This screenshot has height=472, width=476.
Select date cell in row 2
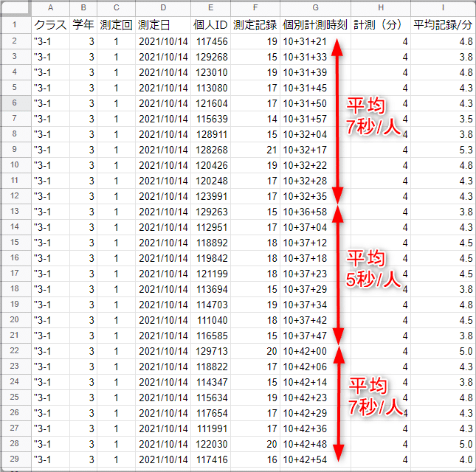pyautogui.click(x=163, y=41)
